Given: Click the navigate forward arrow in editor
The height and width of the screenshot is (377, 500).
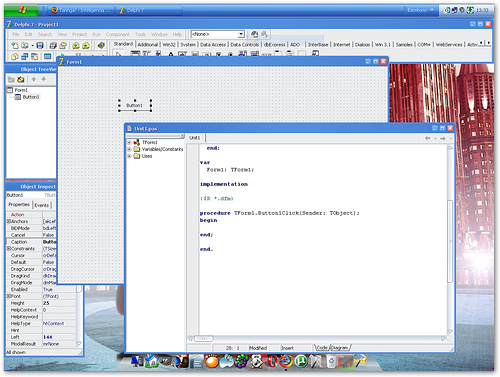Looking at the screenshot, I should tap(443, 138).
